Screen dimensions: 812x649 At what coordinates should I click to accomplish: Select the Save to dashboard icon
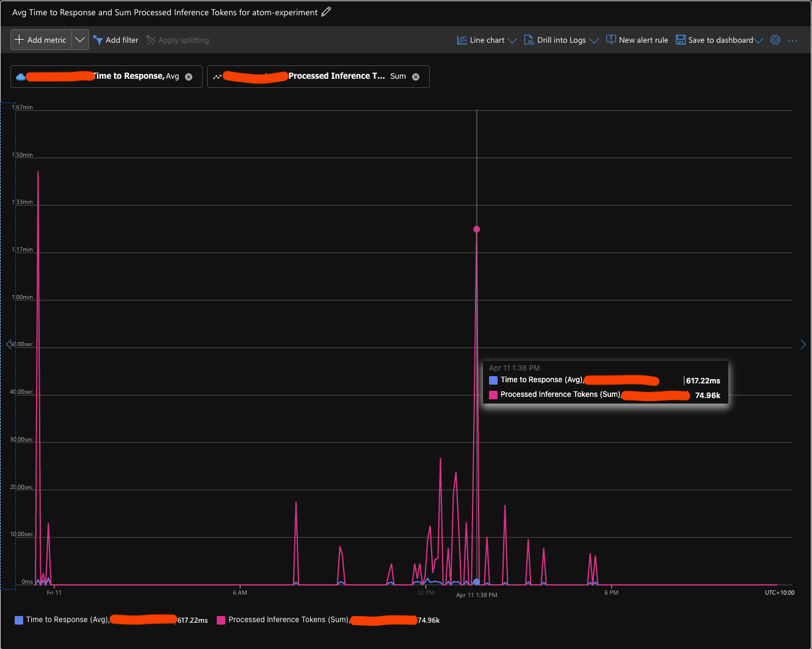pyautogui.click(x=680, y=39)
